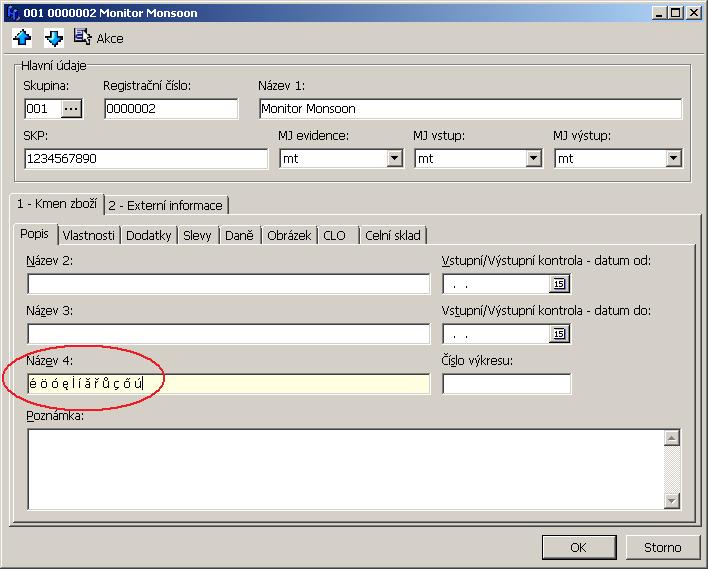Open the Akce actions menu

coord(98,38)
